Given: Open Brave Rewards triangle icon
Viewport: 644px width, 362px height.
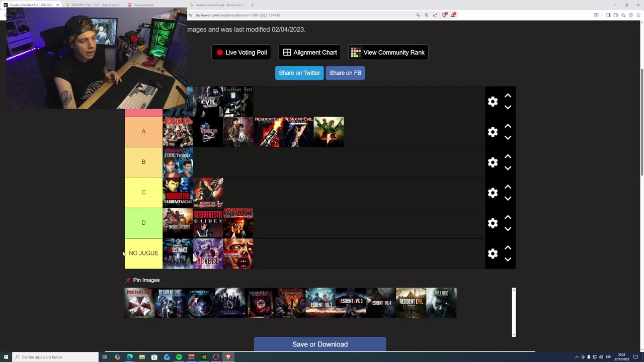Looking at the screenshot, I should click(x=453, y=15).
